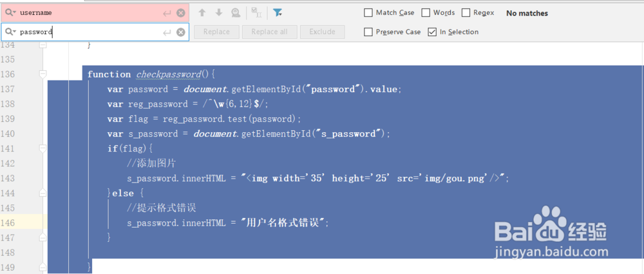Select all occurrences icon
This screenshot has width=644, height=274.
tap(256, 13)
